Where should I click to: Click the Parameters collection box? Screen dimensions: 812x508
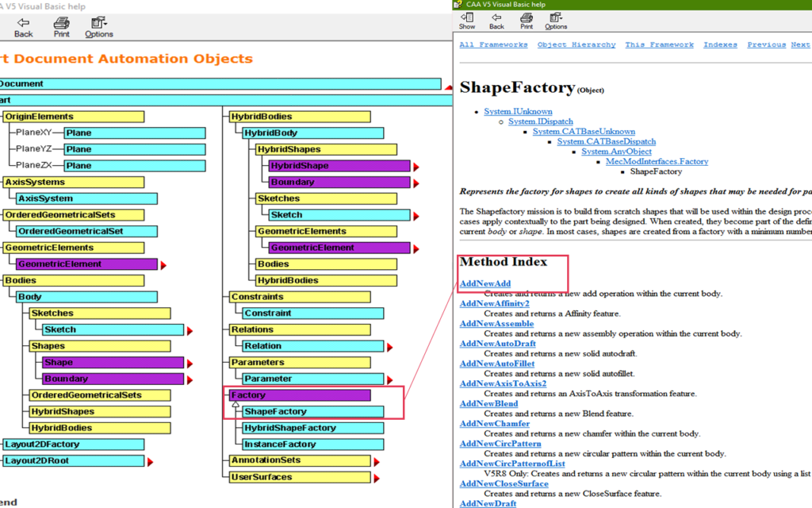click(x=300, y=362)
